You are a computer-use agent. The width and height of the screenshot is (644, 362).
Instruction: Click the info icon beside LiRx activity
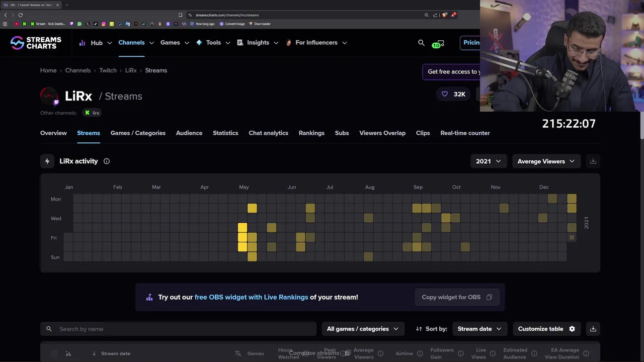click(107, 161)
